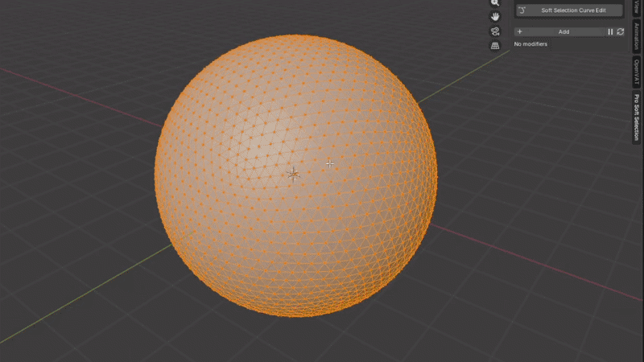Select the OpenVAT sidebar tab
Screen dimensions: 644x362
pos(636,72)
